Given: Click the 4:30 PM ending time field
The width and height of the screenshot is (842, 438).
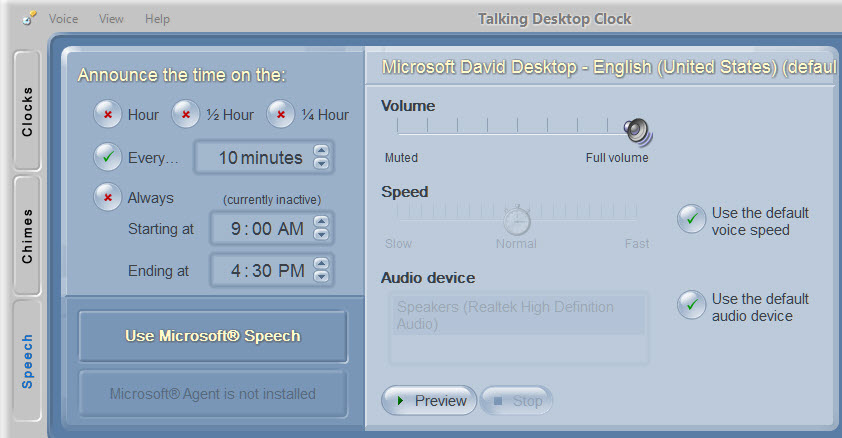Looking at the screenshot, I should coord(271,270).
